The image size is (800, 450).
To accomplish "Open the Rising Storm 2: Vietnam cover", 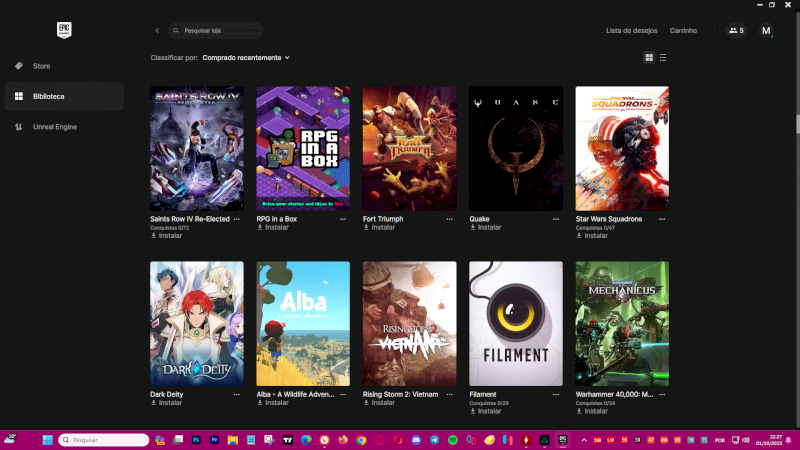I will pos(410,323).
